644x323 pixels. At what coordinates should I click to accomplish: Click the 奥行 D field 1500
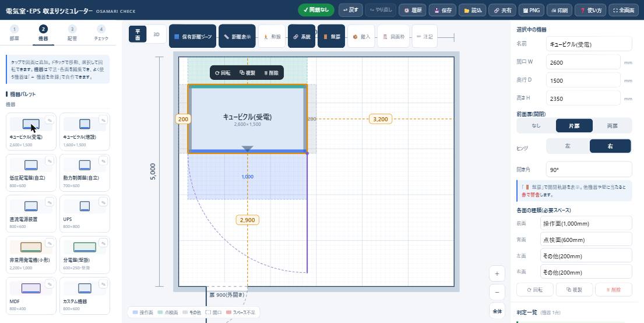tap(583, 80)
